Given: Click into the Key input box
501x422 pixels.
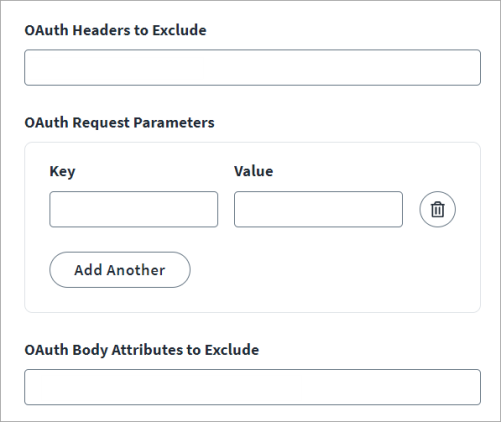Looking at the screenshot, I should [134, 209].
